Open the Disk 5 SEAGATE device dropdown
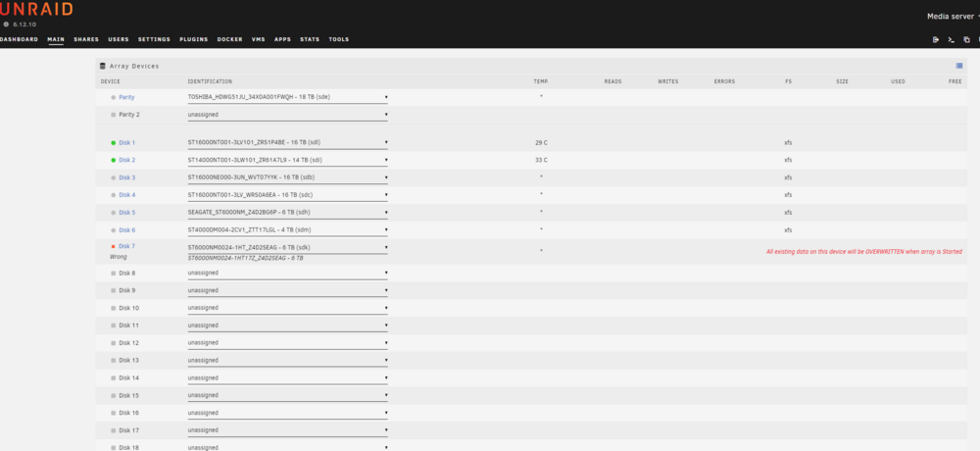This screenshot has height=451, width=980. (x=287, y=213)
